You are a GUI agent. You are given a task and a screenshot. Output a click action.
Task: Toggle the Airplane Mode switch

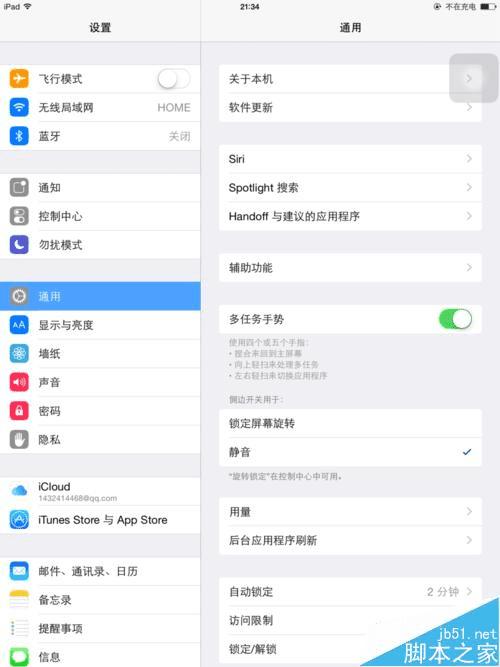tap(174, 79)
